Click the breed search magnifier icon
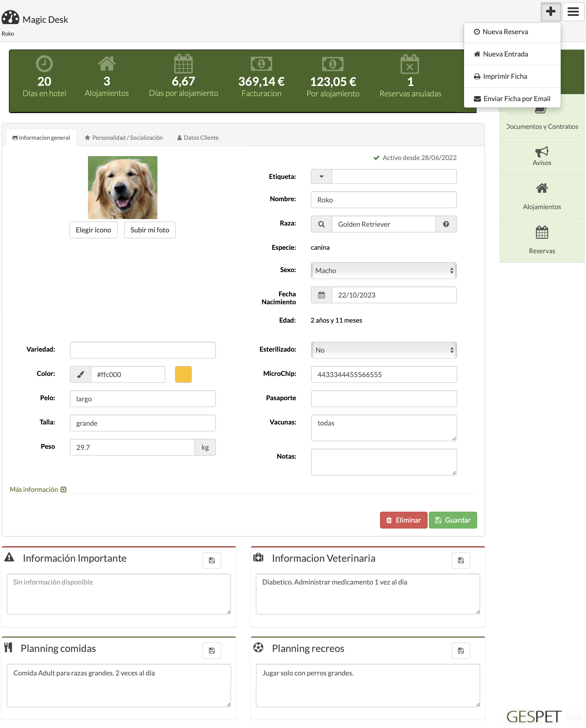The image size is (586, 728). click(x=322, y=224)
